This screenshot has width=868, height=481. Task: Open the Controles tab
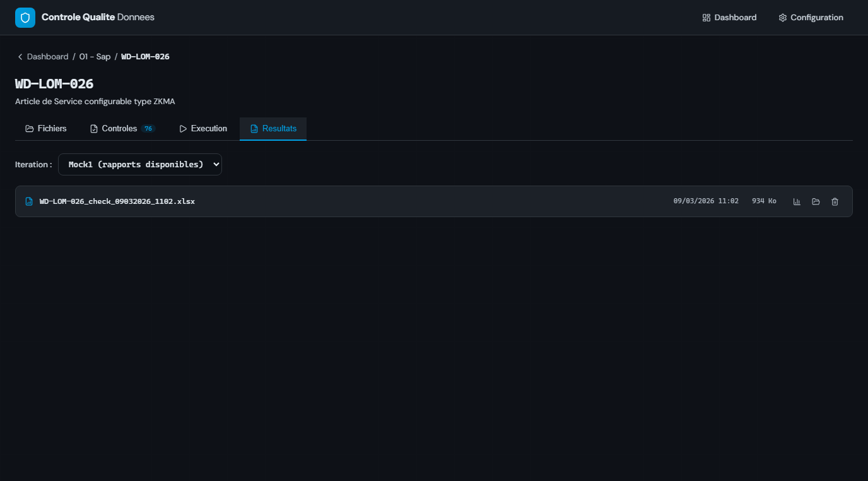coord(122,129)
